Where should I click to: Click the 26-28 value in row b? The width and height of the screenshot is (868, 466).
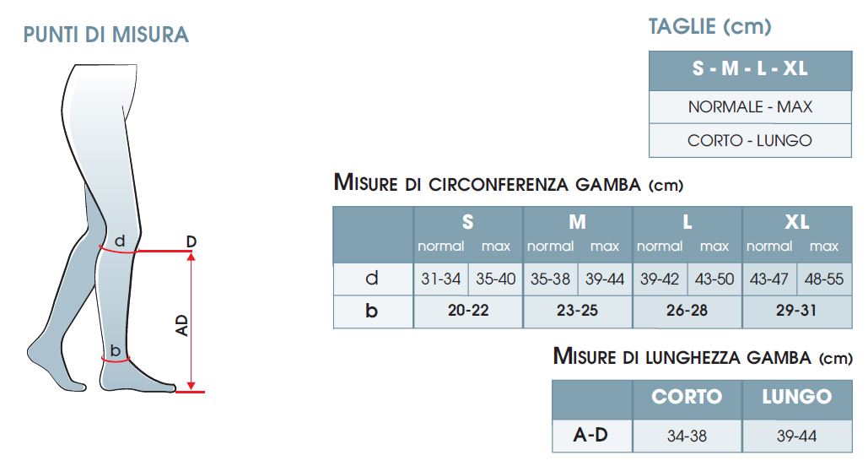click(x=687, y=311)
